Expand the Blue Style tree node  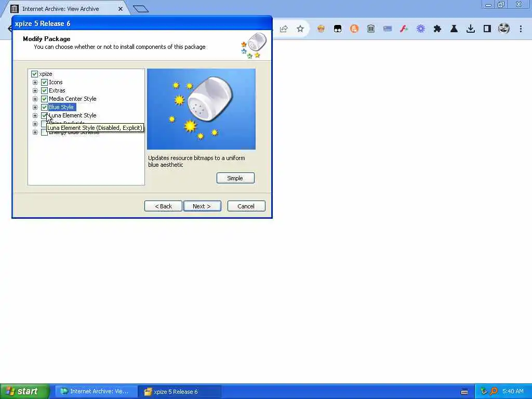click(35, 107)
